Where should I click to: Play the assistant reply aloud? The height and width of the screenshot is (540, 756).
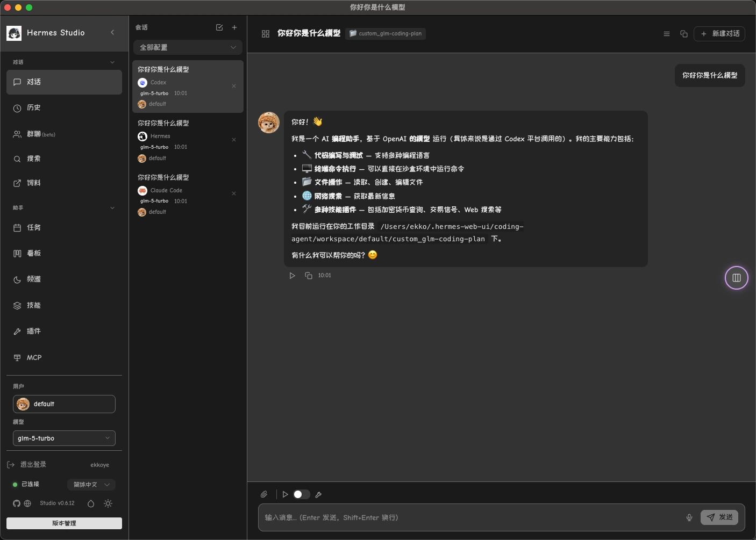pos(292,276)
